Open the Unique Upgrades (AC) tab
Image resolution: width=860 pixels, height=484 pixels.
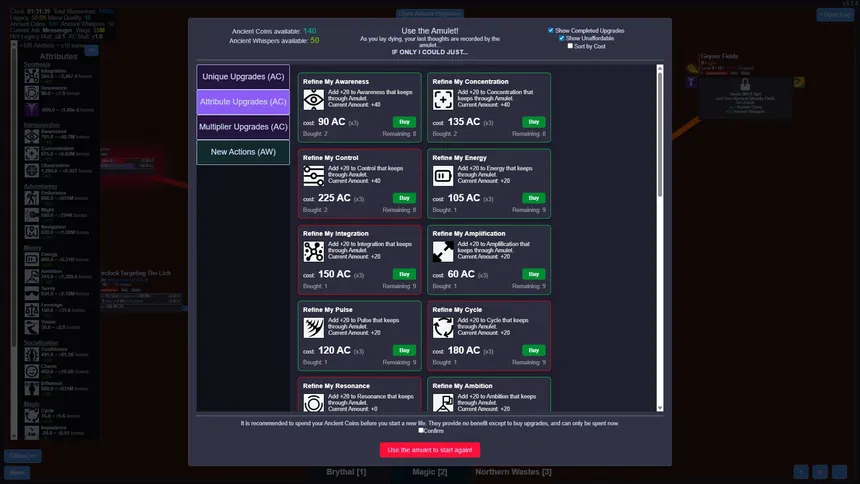click(243, 76)
